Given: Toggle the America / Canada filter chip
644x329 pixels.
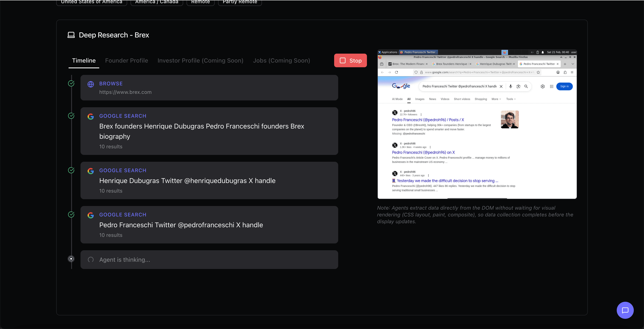Looking at the screenshot, I should click(x=157, y=2).
